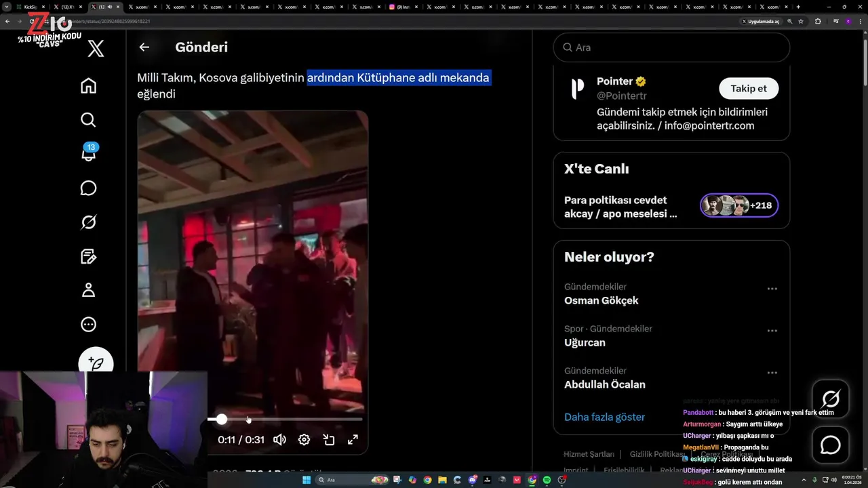Viewport: 868px width, 488px height.
Task: Switch to the (13) X tab playing audio
Action: (105, 7)
